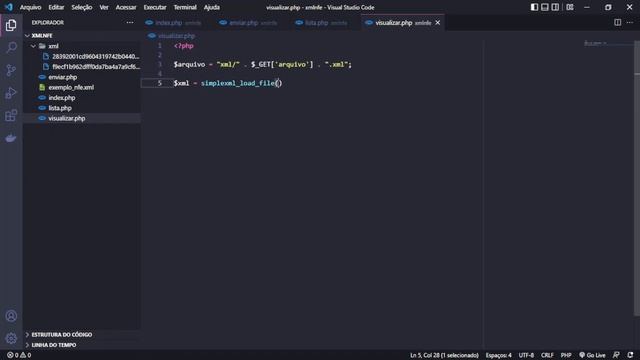Click Ln 5, Col 28 cursor position

(444, 355)
